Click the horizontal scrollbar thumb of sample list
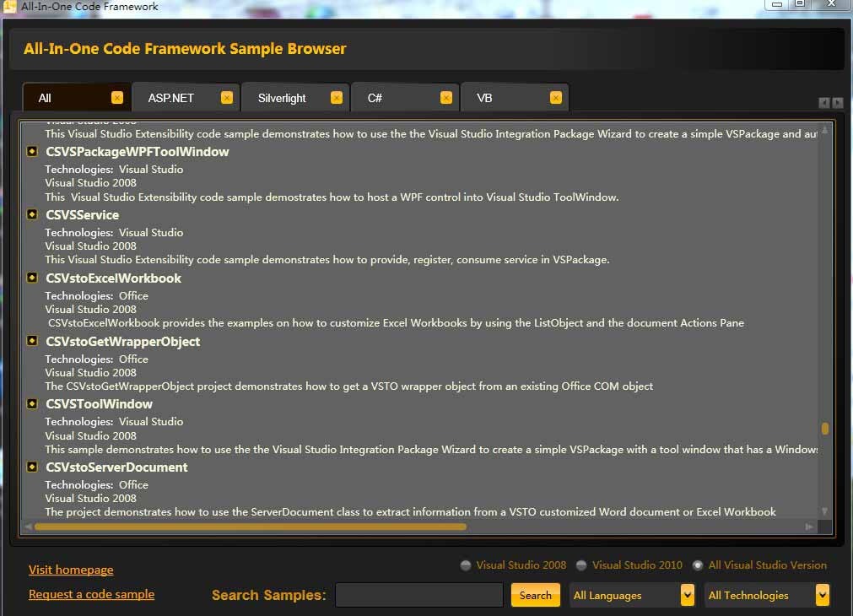This screenshot has height=616, width=853. click(250, 527)
